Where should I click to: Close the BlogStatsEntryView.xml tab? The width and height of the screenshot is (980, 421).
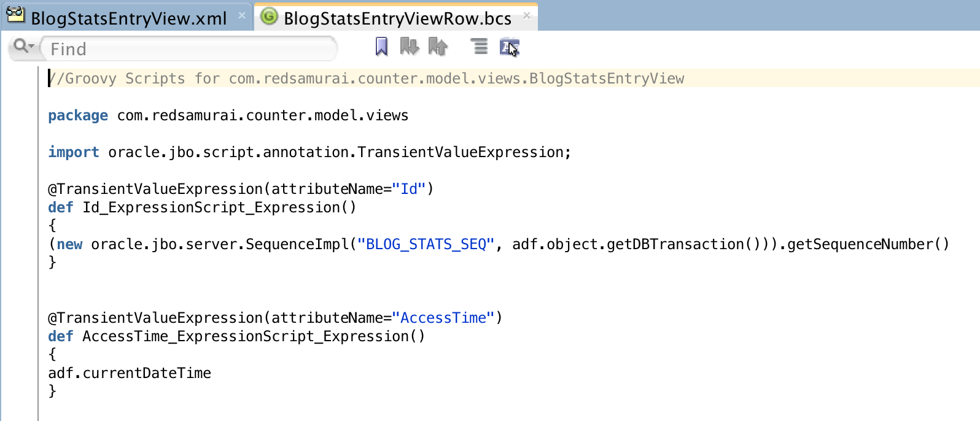(242, 15)
